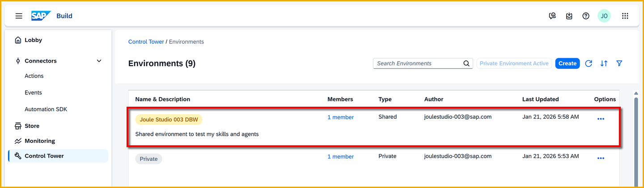Click the Create button
The height and width of the screenshot is (188, 644).
tap(568, 63)
